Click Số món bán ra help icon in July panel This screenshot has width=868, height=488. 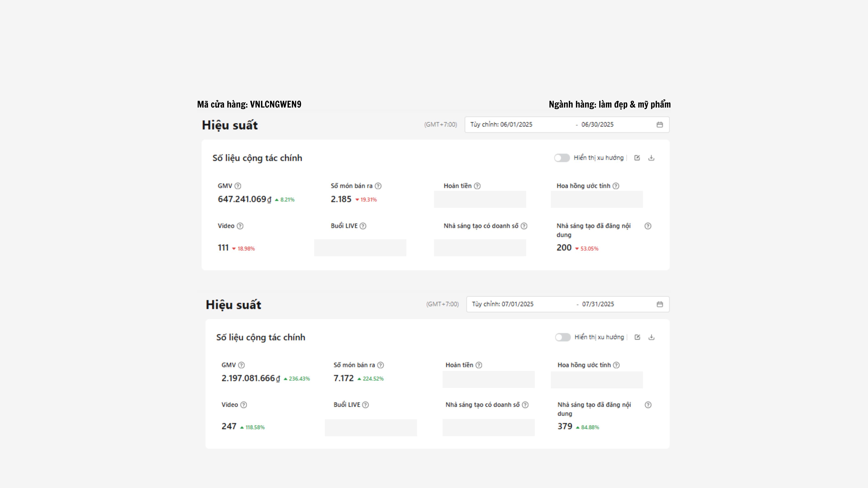point(380,365)
